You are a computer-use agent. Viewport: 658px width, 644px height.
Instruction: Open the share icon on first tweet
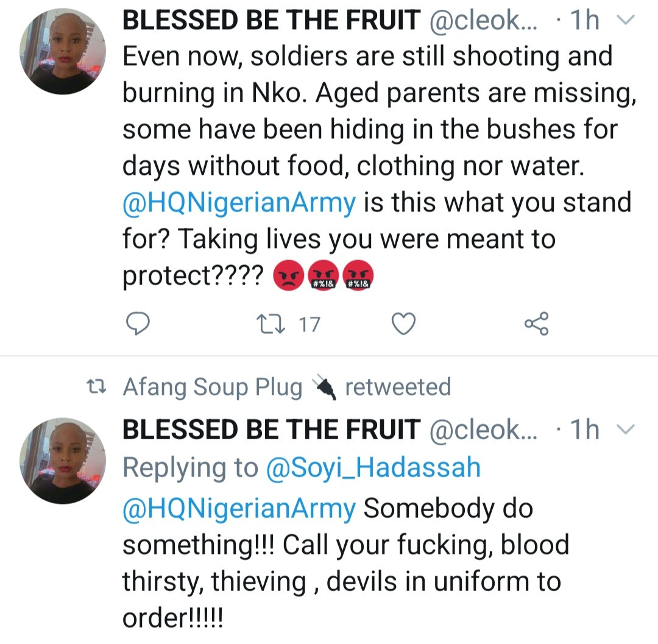click(537, 324)
